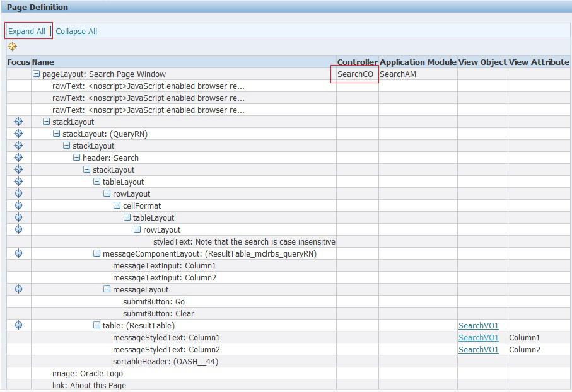Click the yellow crosshair icon below Expand All
The width and height of the screenshot is (572, 392).
[11, 46]
